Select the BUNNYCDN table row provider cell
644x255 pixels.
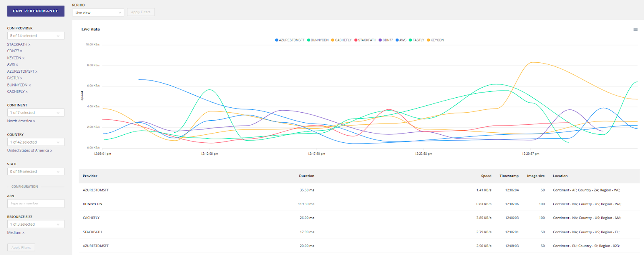pyautogui.click(x=93, y=204)
